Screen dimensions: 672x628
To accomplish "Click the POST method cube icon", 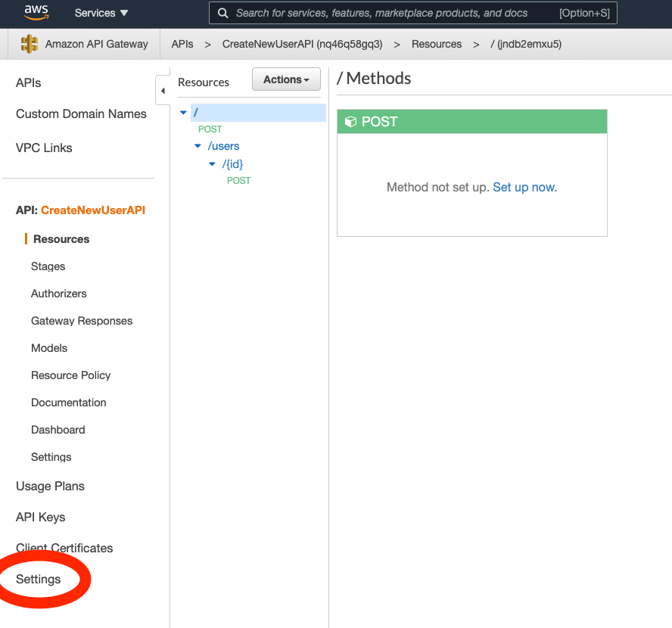I will [350, 122].
